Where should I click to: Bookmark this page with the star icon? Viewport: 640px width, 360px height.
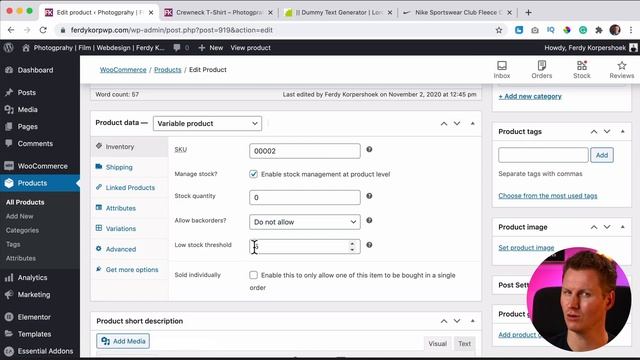pos(499,30)
